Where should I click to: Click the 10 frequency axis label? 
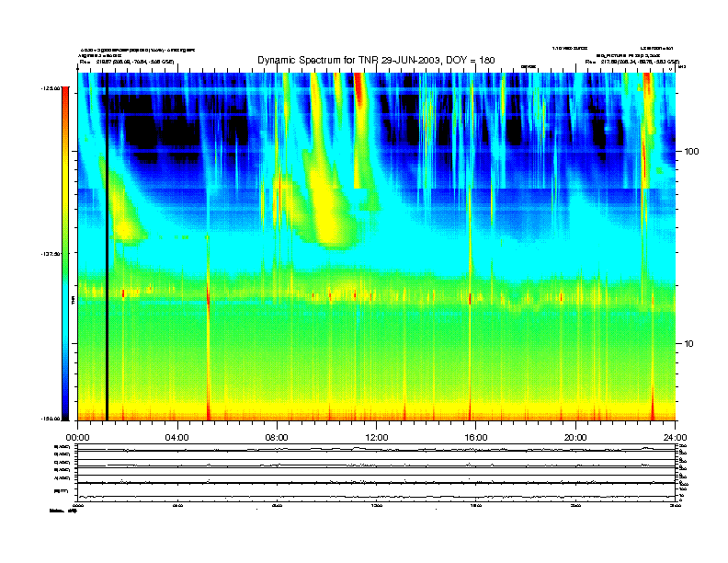(689, 344)
